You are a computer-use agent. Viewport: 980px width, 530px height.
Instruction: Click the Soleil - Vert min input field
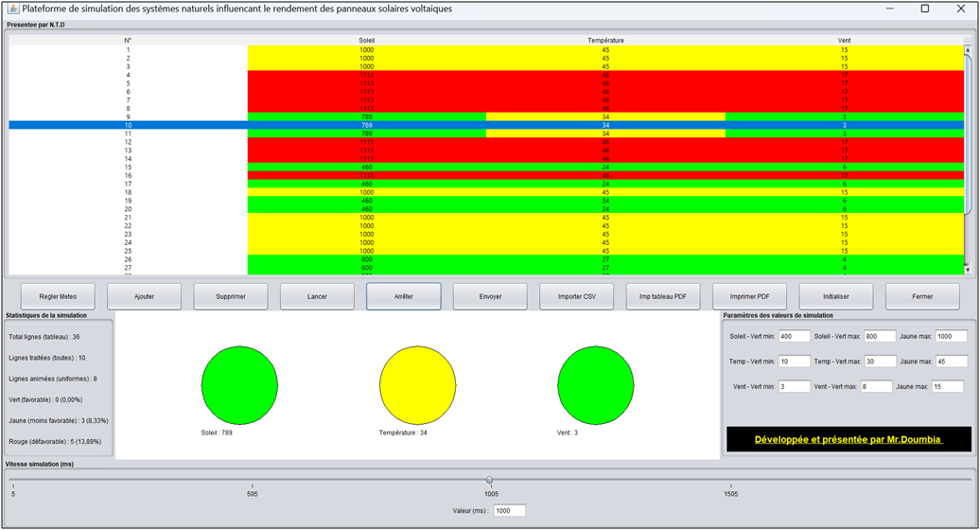coord(795,336)
